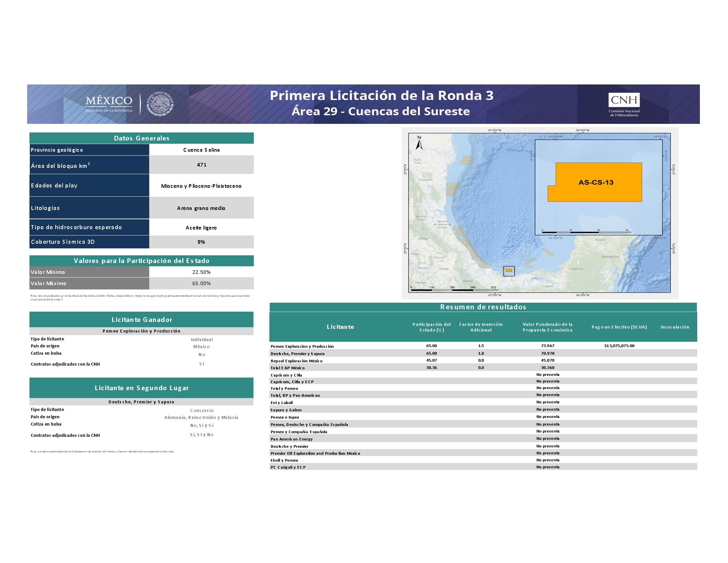Click the 'Cuenca Salina' value
The height and width of the screenshot is (563, 728).
pos(201,150)
